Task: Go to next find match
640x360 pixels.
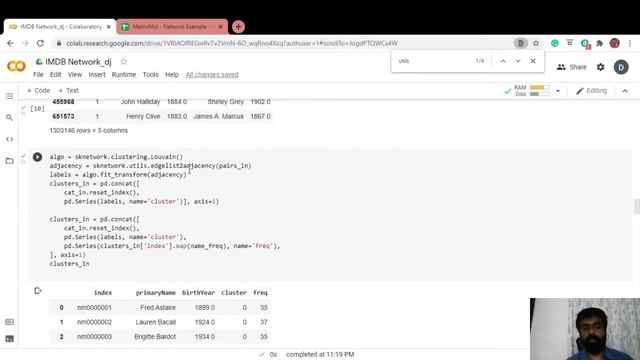Action: click(x=518, y=61)
